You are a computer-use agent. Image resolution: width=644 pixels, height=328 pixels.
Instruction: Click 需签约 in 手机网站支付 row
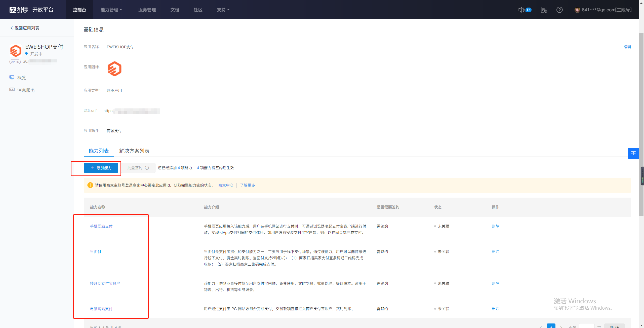pyautogui.click(x=382, y=226)
